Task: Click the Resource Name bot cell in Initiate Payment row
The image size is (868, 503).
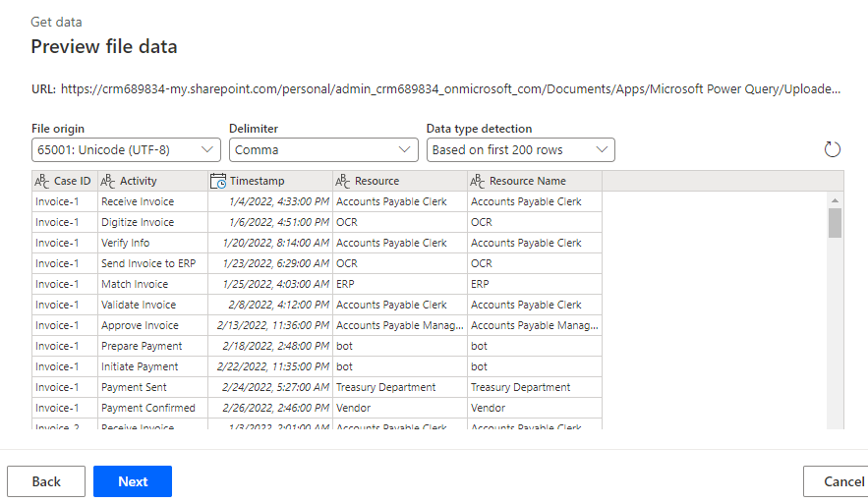Action: click(x=535, y=366)
